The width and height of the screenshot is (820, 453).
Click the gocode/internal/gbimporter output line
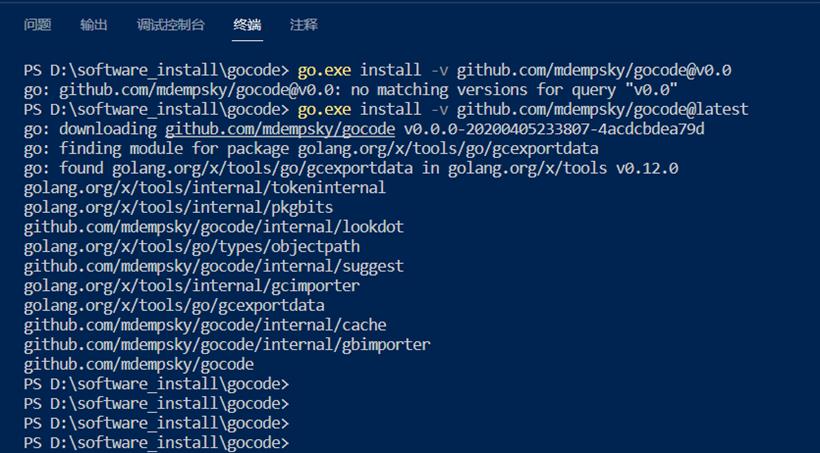pos(227,345)
